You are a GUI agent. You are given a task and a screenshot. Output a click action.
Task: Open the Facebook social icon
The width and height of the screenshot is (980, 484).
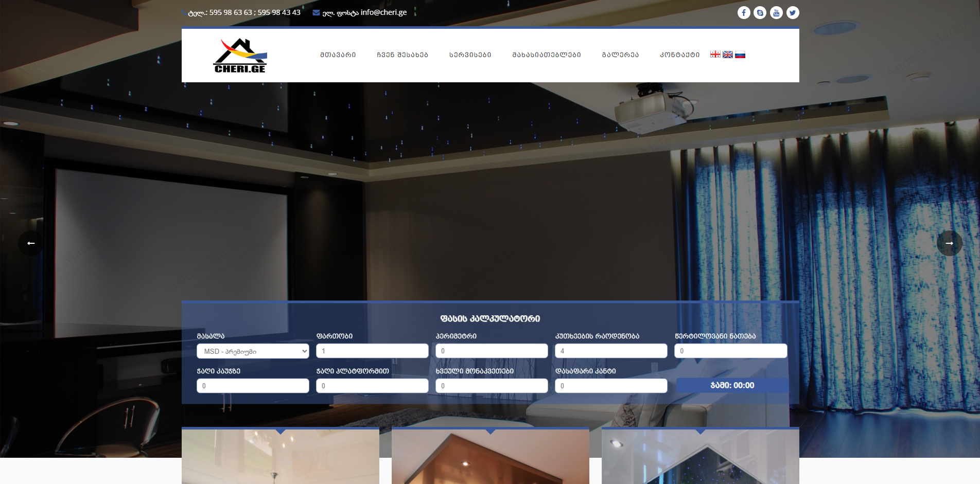coord(743,13)
